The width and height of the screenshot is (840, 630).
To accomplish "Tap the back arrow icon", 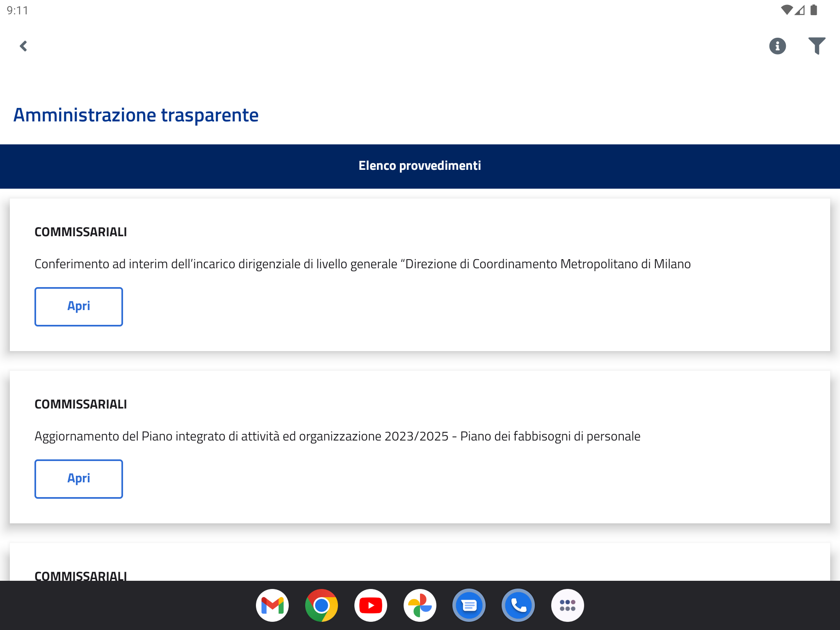I will [23, 46].
